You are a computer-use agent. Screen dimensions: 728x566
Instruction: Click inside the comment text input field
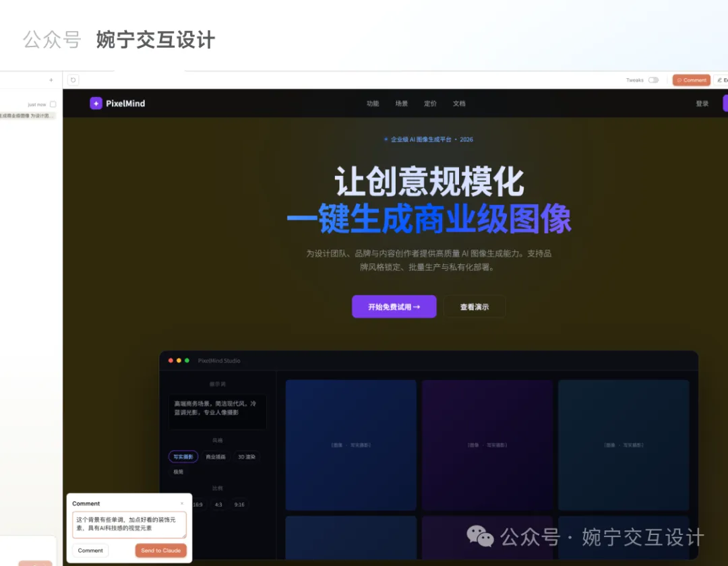coord(129,524)
